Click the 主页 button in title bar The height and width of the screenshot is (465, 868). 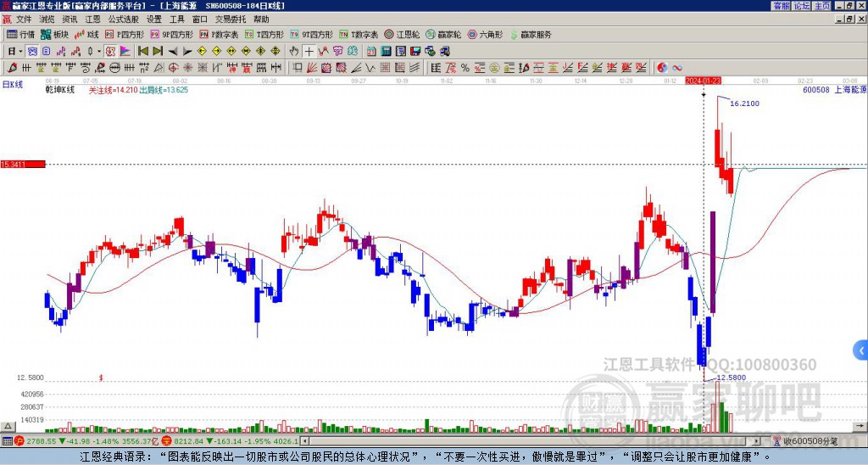[x=822, y=6]
